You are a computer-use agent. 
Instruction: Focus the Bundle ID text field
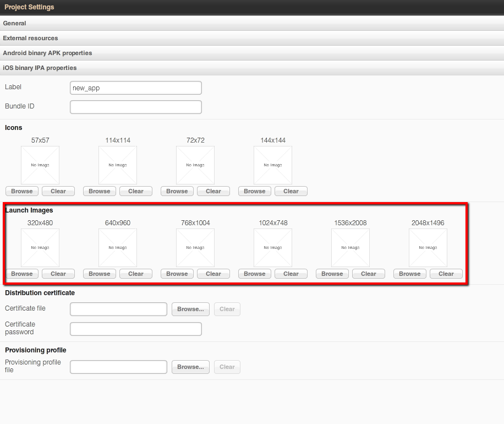(x=135, y=107)
